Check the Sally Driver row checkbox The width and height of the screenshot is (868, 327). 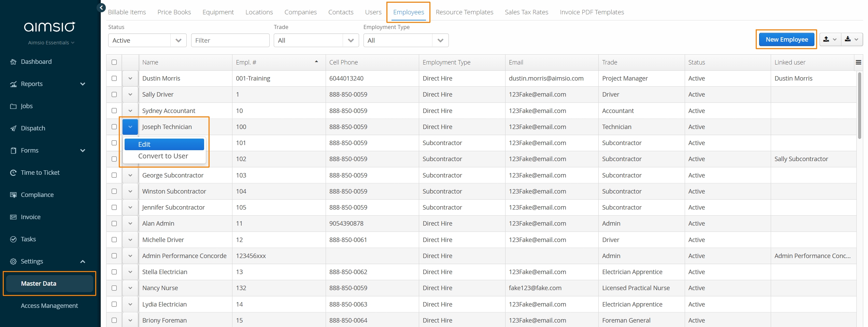pos(114,94)
